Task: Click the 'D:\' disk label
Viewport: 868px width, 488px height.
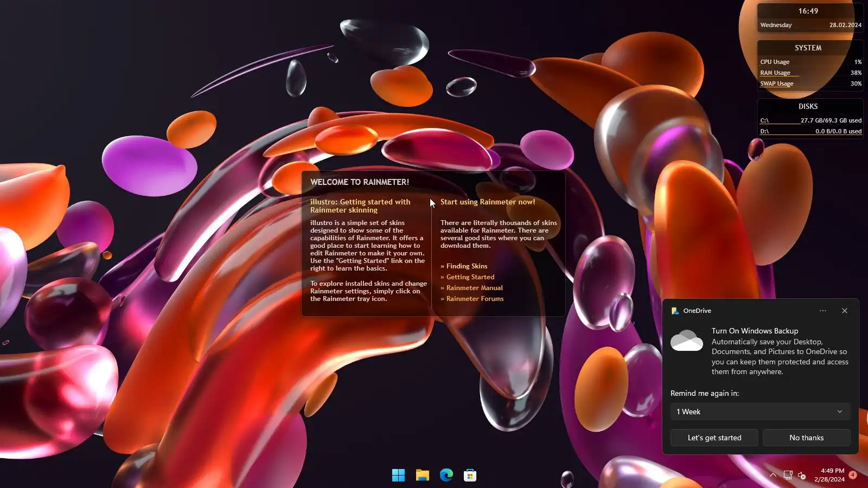Action: [764, 131]
